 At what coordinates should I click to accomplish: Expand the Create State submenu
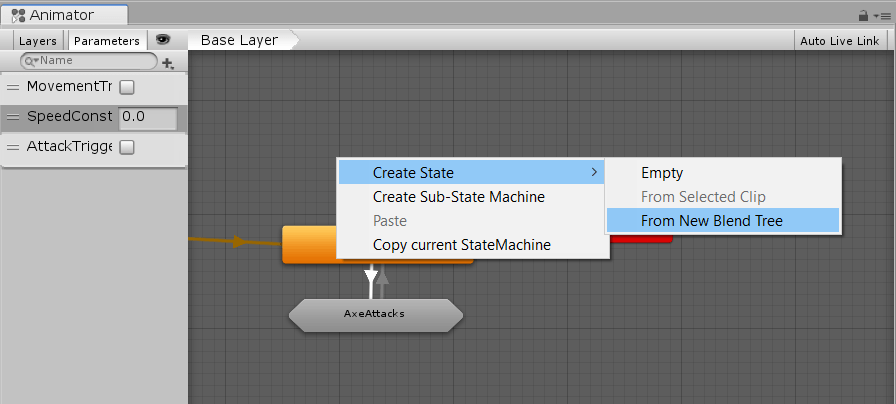(x=471, y=173)
